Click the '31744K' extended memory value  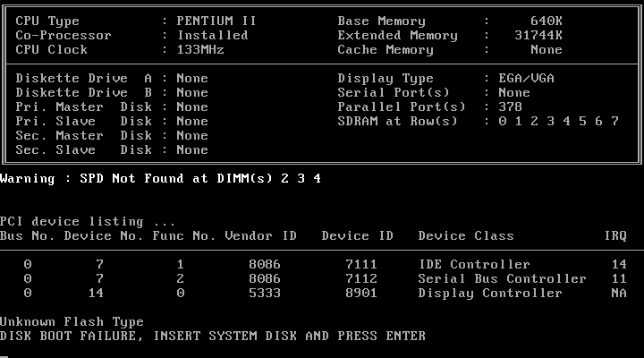tap(538, 35)
